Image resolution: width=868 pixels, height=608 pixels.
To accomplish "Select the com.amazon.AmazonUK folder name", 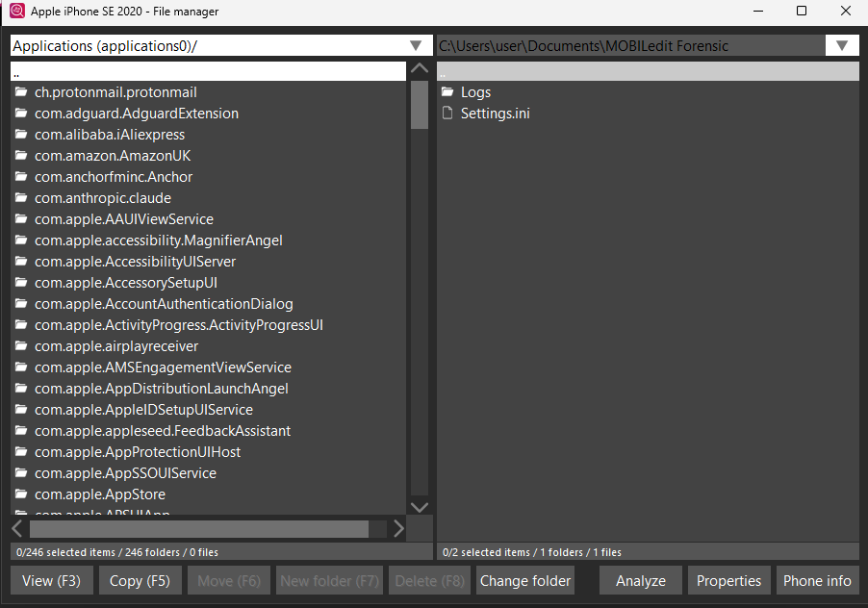I will click(x=113, y=156).
